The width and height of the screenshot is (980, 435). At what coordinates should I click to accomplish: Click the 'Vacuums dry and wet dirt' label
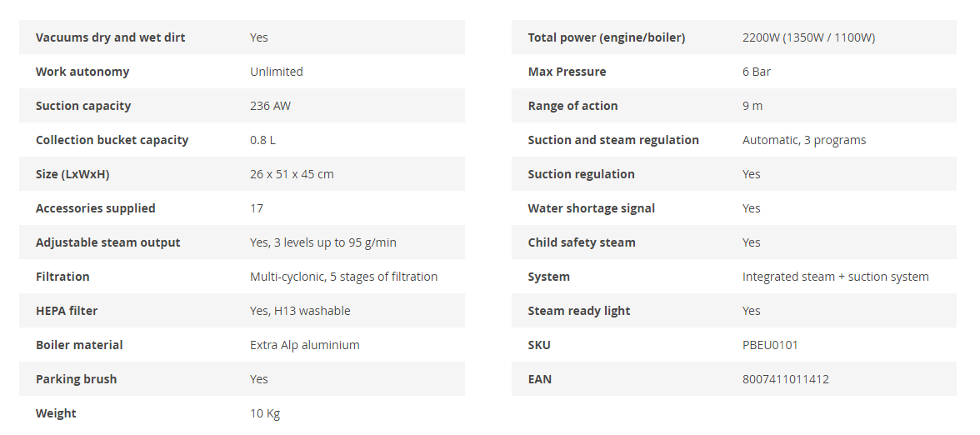click(x=110, y=37)
